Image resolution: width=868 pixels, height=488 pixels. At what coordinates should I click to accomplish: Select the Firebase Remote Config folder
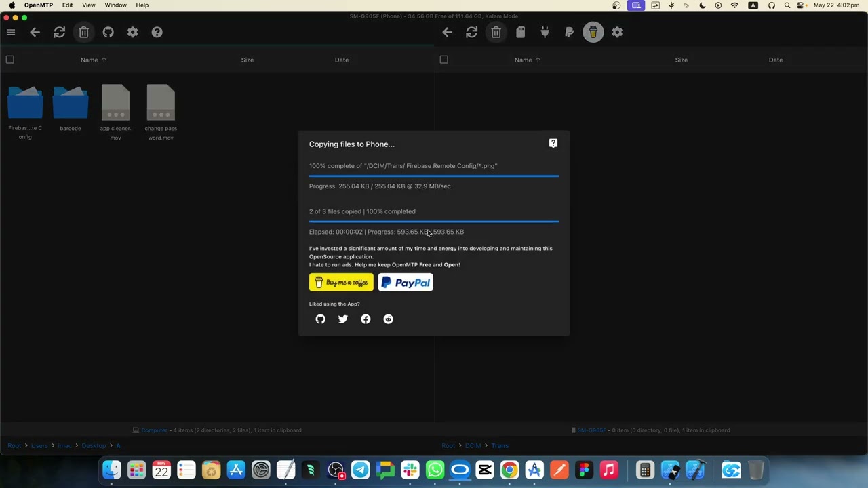pos(25,112)
